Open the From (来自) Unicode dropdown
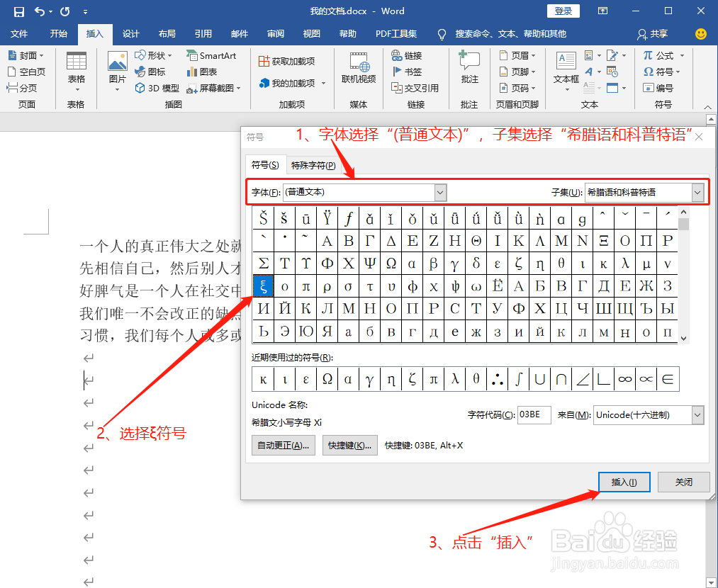 (x=697, y=415)
